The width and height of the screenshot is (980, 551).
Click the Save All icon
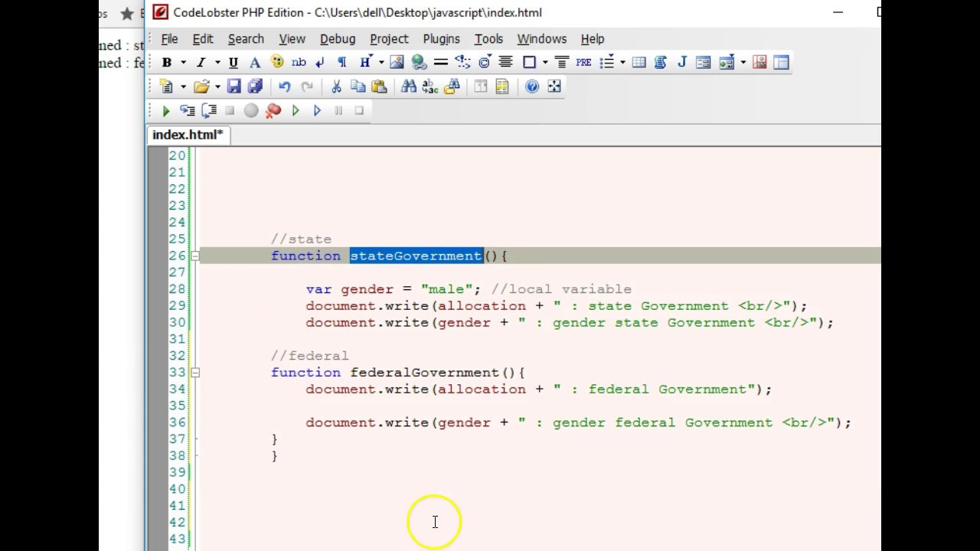(255, 86)
